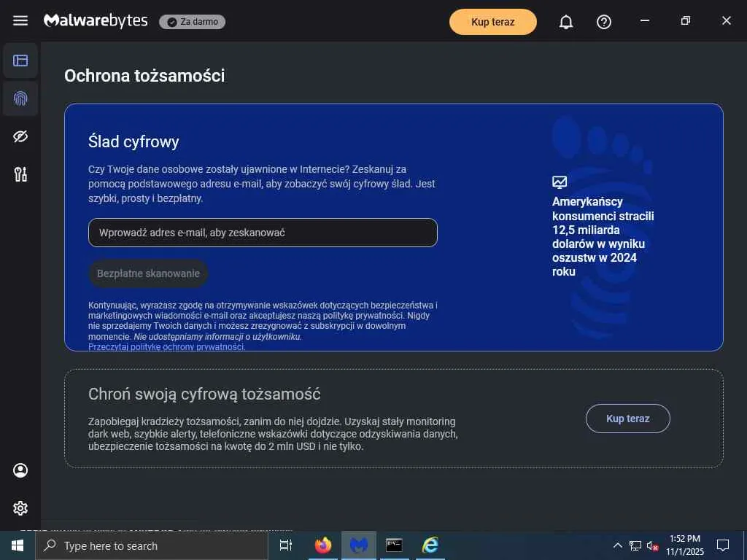Open the taskbar clock and date
The width and height of the screenshot is (747, 560).
coord(685,545)
